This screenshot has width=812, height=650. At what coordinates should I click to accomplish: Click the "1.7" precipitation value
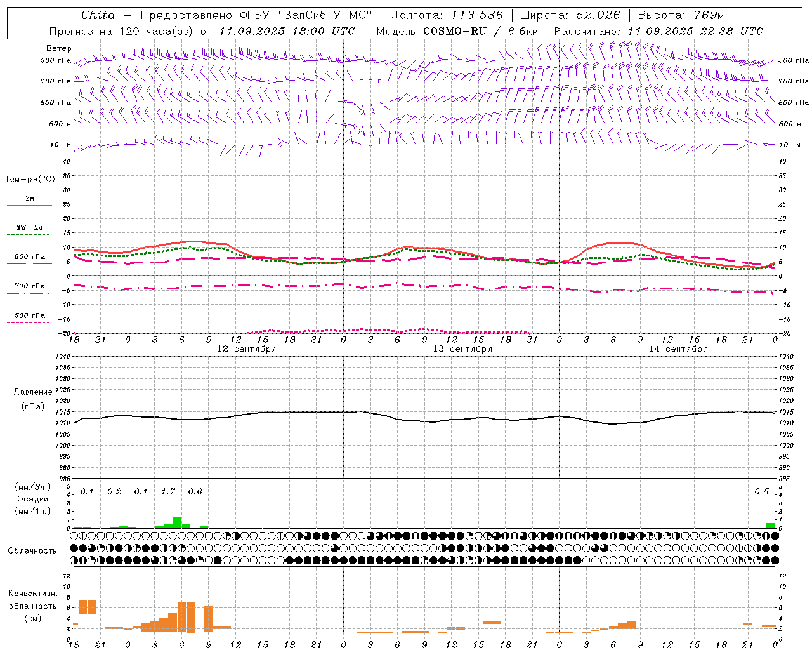coord(168,492)
